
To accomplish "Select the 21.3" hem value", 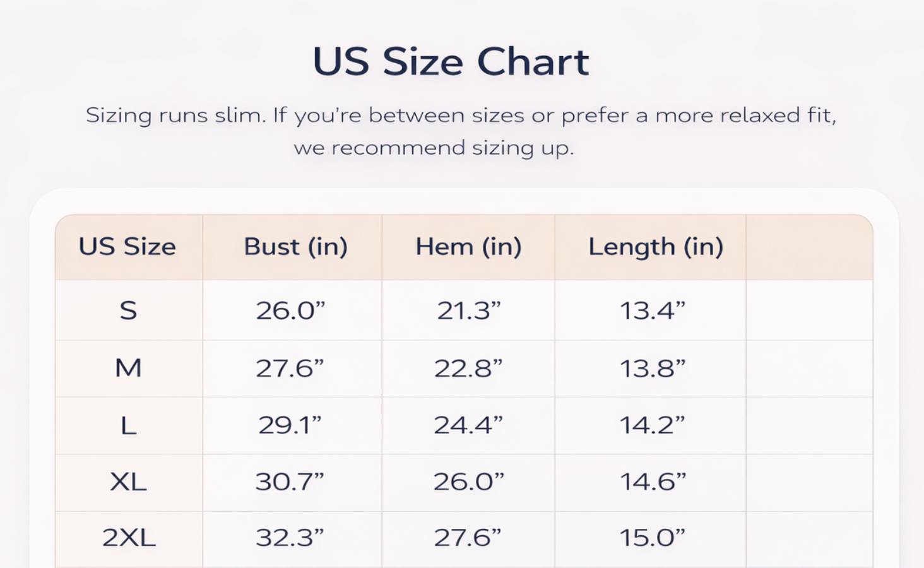I will coord(468,311).
